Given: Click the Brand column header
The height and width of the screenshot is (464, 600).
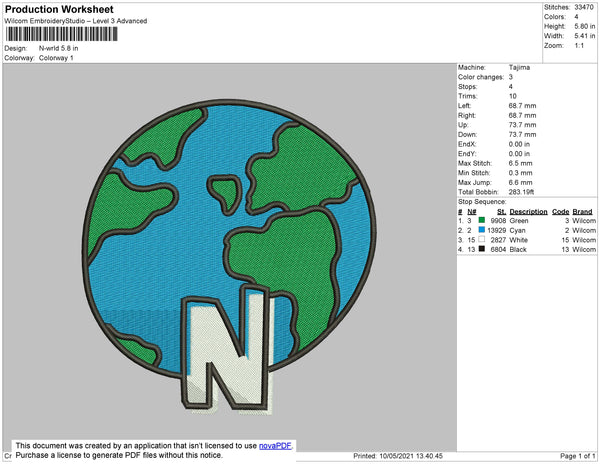Looking at the screenshot, I should [583, 212].
